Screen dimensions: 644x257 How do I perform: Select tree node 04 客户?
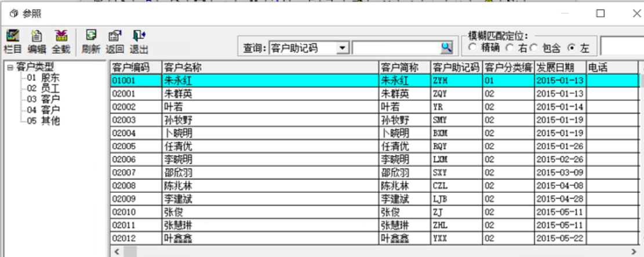coord(43,110)
